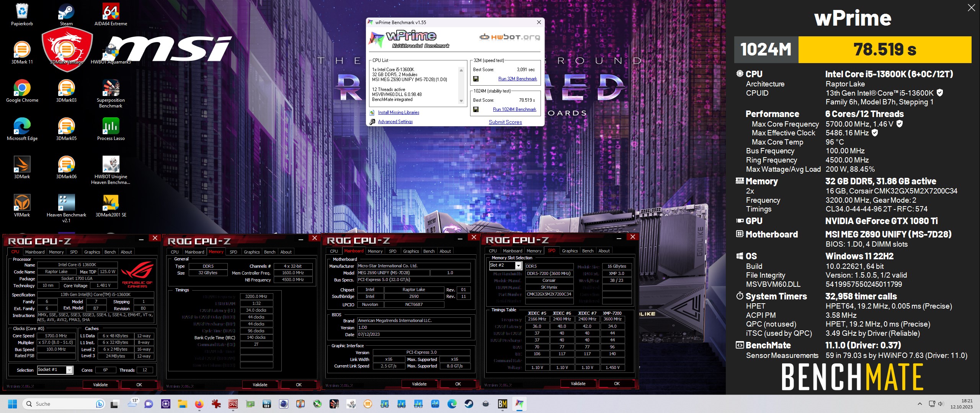Click the CPU List scrollbar down arrow

click(x=461, y=101)
